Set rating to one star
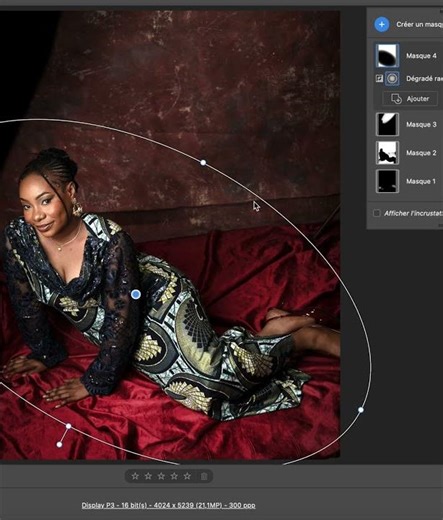Image resolution: width=443 pixels, height=520 pixels. pos(135,476)
